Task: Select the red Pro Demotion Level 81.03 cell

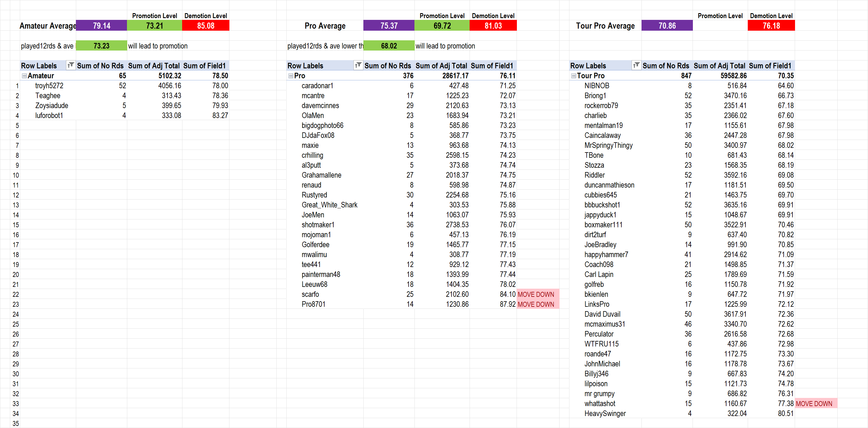Action: (x=493, y=26)
